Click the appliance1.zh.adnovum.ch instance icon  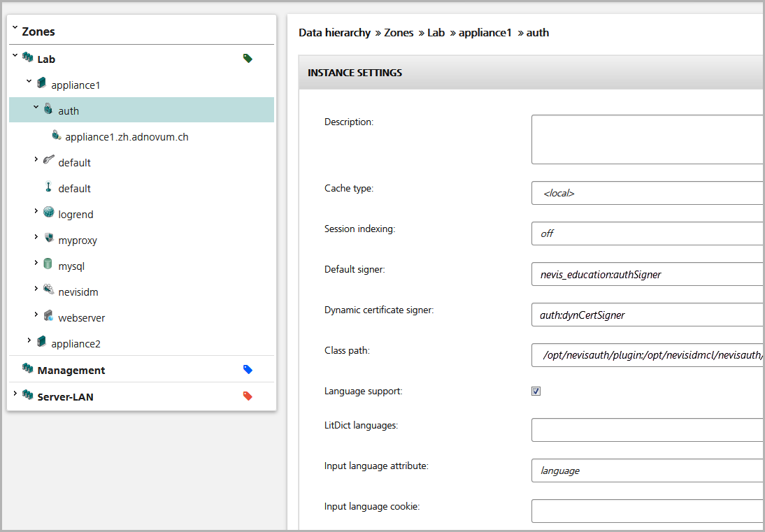[x=56, y=136]
